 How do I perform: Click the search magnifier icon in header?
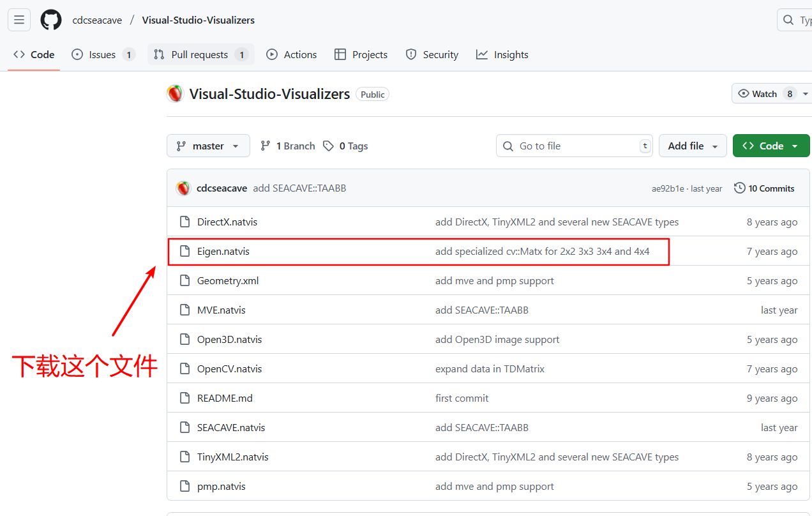789,20
